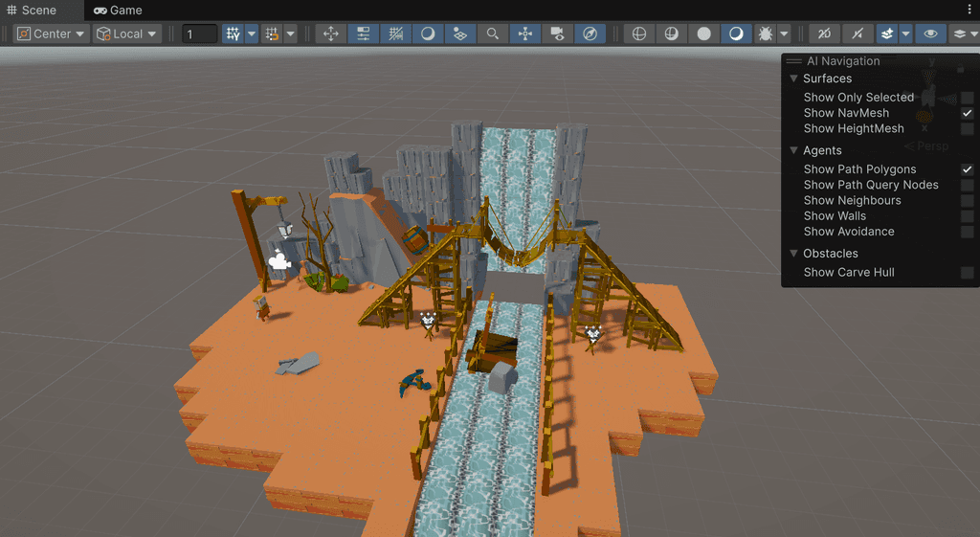This screenshot has width=980, height=537.
Task: Select the light gizmo left of river
Action: pos(428,322)
